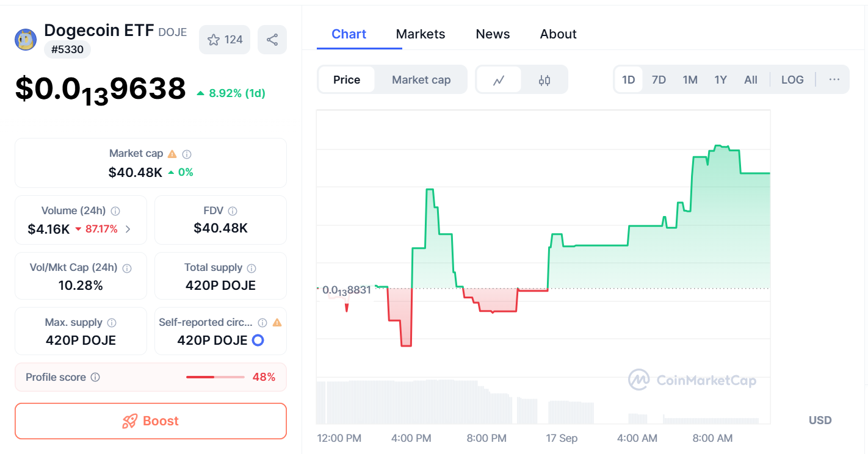Open chart more options ellipsis
This screenshot has height=454, width=868.
pos(834,80)
